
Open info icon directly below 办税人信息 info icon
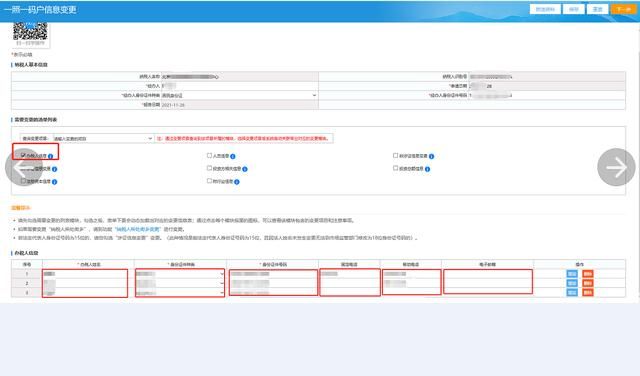pos(54,169)
